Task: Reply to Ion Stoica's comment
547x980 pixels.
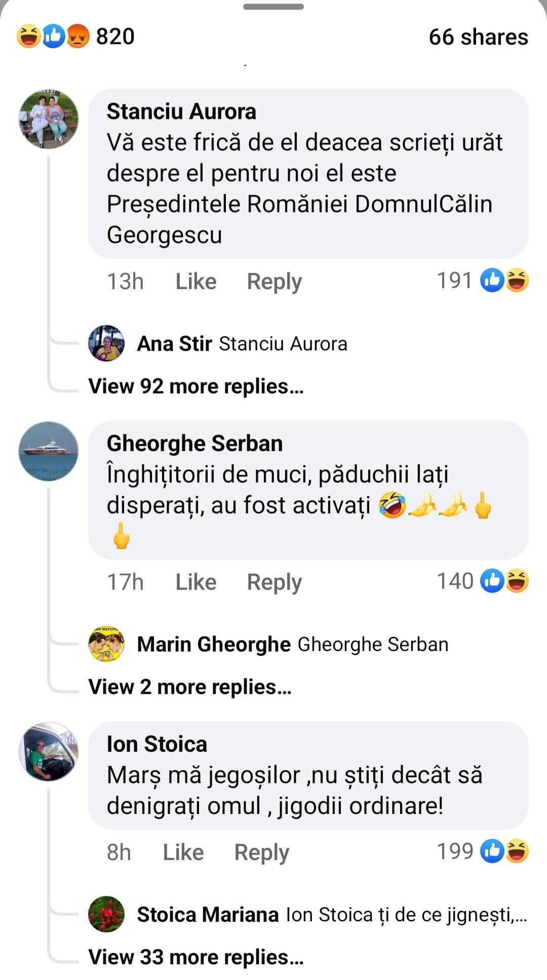Action: tap(261, 852)
